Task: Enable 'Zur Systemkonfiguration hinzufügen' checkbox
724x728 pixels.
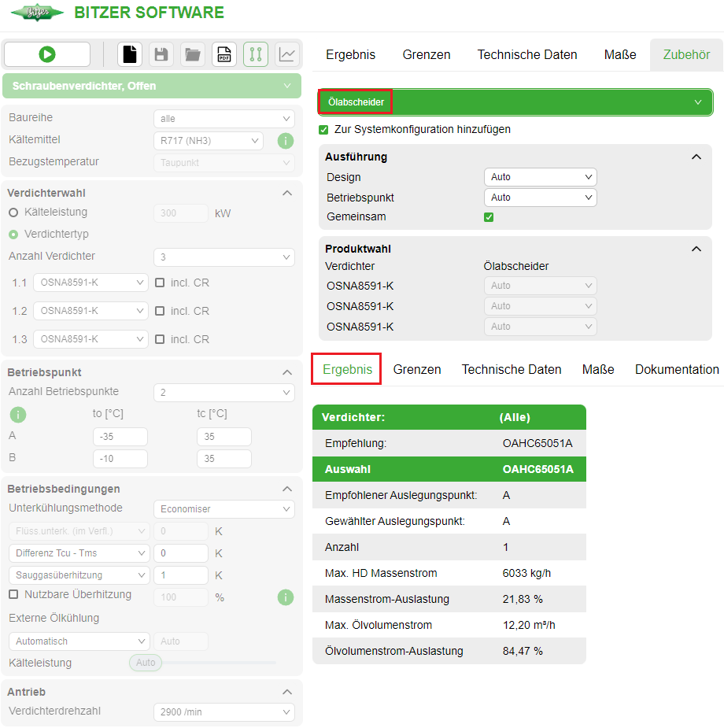Action: tap(323, 129)
